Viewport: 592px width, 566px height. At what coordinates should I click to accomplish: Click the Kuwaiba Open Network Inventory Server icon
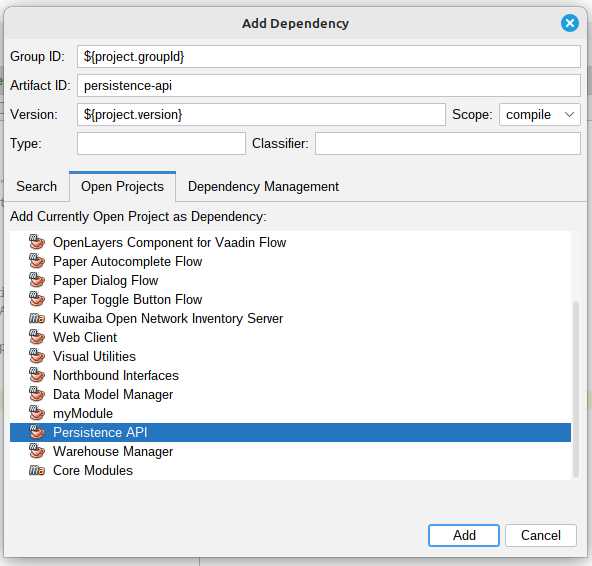37,318
